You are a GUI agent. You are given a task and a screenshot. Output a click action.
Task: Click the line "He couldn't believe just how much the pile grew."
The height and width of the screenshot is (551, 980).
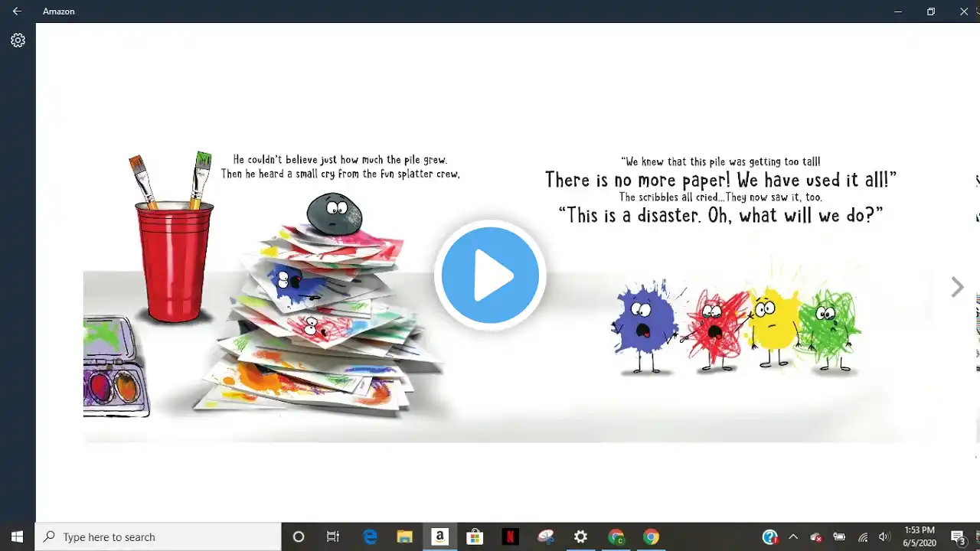point(340,159)
